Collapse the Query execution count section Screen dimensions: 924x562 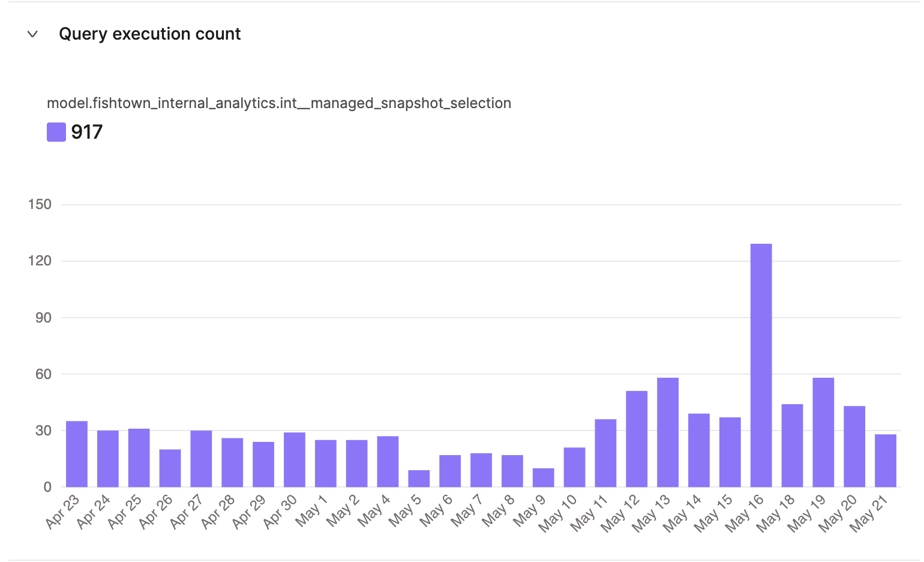(33, 35)
